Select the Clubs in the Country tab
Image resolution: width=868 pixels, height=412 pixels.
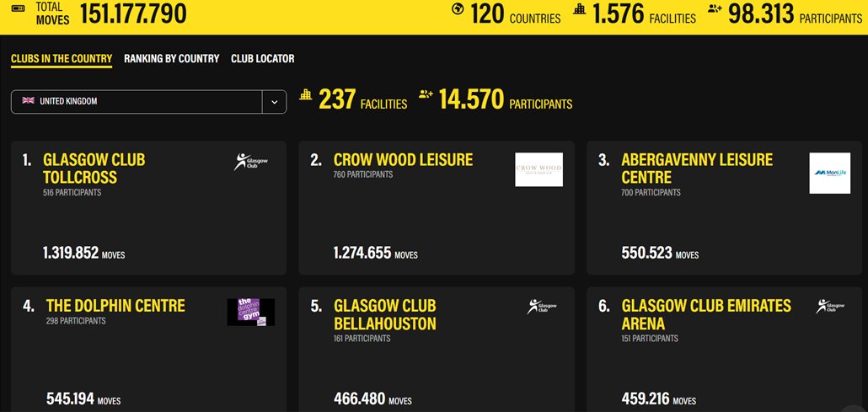(x=62, y=59)
